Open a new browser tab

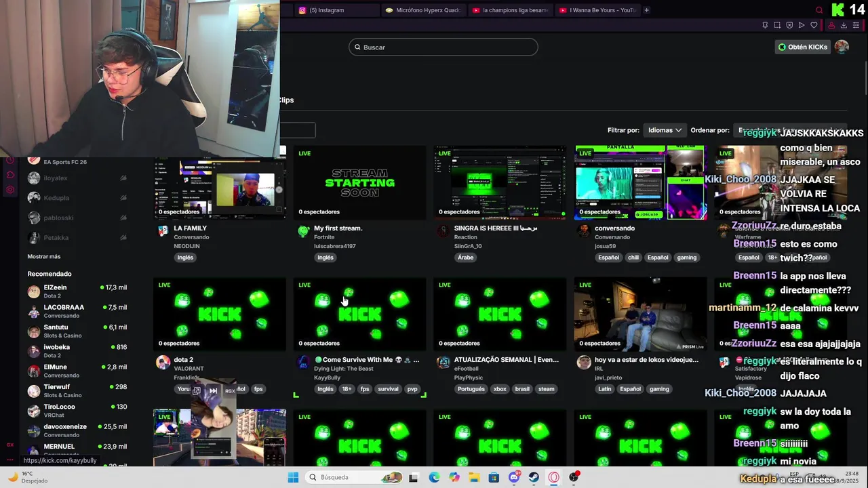[646, 10]
